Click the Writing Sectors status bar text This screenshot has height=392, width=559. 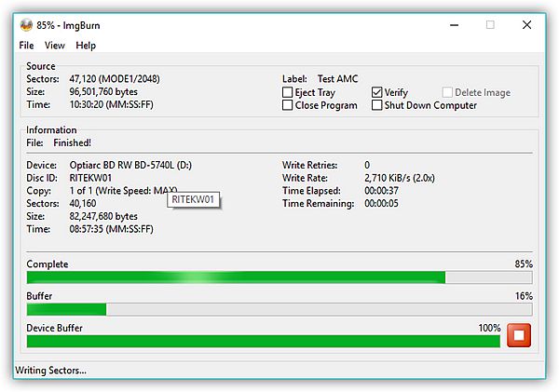[x=50, y=371]
